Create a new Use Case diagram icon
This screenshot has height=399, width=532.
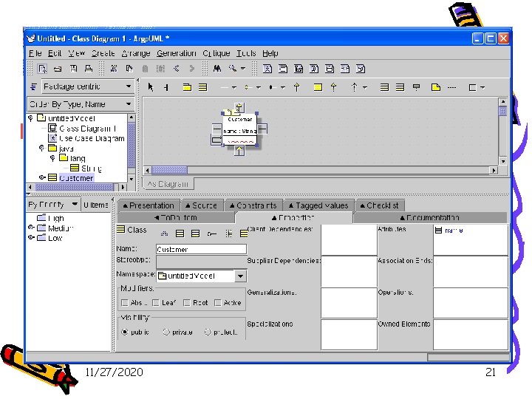pyautogui.click(x=267, y=69)
